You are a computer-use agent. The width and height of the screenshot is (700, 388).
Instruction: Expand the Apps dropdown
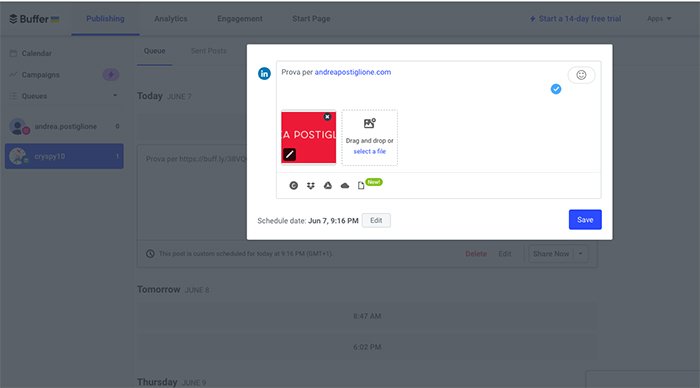click(x=659, y=19)
